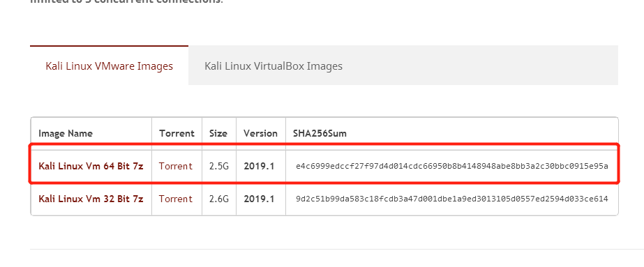This screenshot has height=267, width=644.
Task: Select SHA256 hash starting with 9d2c51b9
Action: pos(452,199)
